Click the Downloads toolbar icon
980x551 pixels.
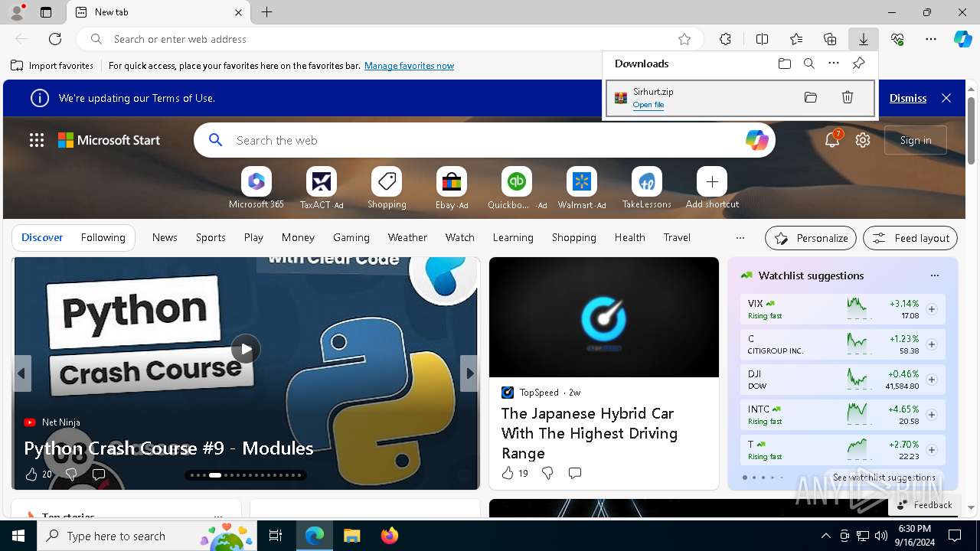pos(863,39)
